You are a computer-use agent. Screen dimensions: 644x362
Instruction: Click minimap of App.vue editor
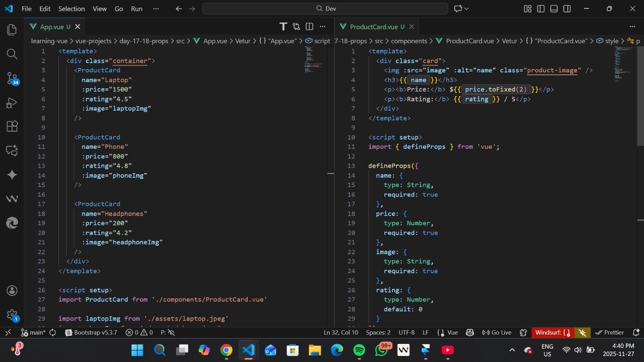pyautogui.click(x=313, y=59)
